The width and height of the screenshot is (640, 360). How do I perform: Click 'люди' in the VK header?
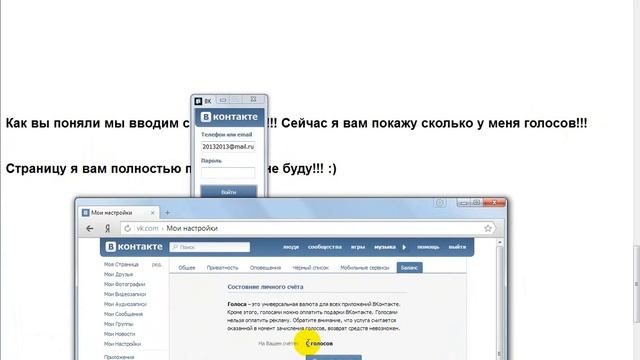pyautogui.click(x=291, y=247)
